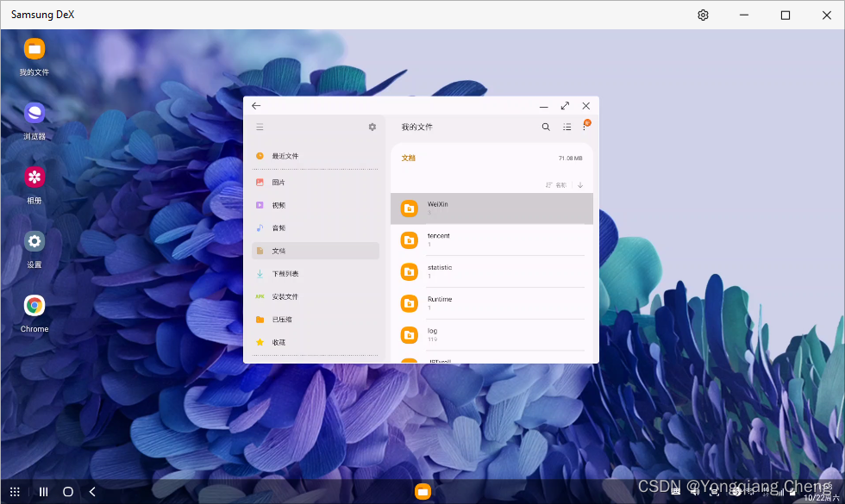Show recent apps in the taskbar
845x504 pixels.
[44, 492]
